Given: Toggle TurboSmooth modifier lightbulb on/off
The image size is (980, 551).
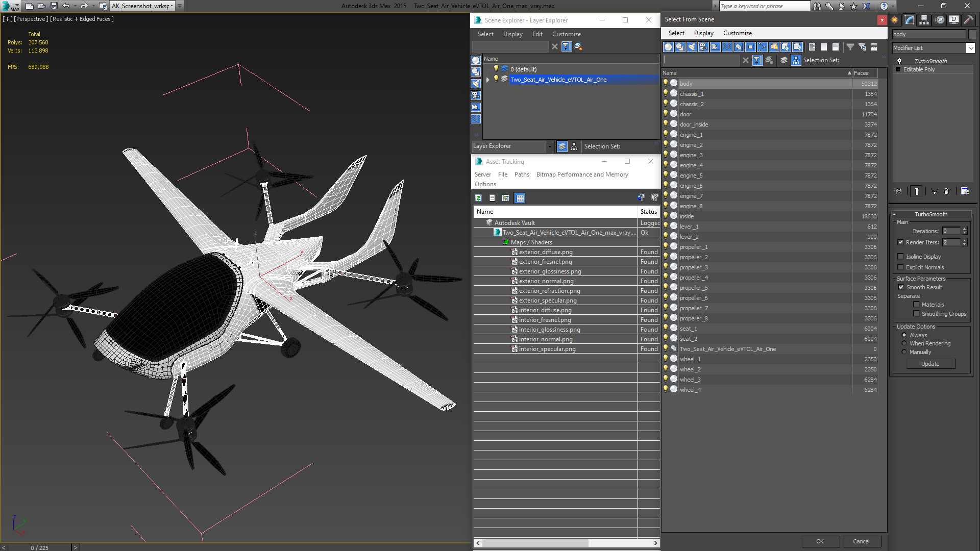Looking at the screenshot, I should (x=899, y=61).
